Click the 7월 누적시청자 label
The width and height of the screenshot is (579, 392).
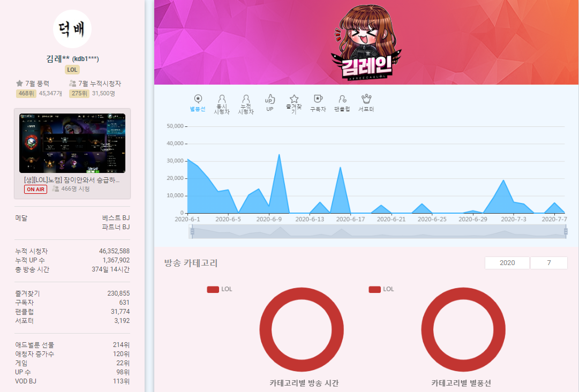(100, 84)
